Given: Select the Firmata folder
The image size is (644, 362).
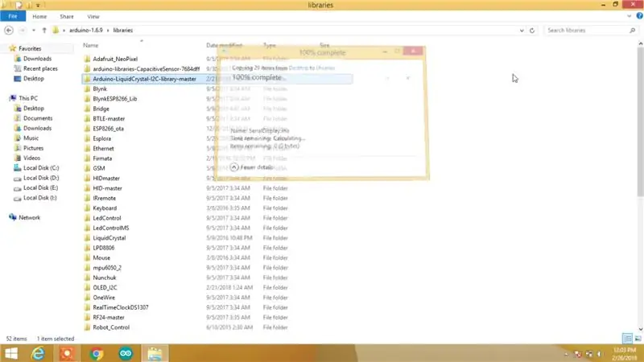Looking at the screenshot, I should click(102, 158).
